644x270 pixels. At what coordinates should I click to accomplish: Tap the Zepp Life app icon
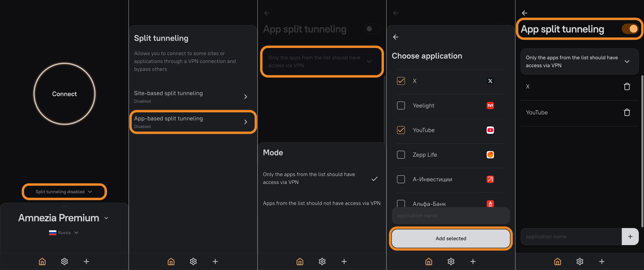490,155
